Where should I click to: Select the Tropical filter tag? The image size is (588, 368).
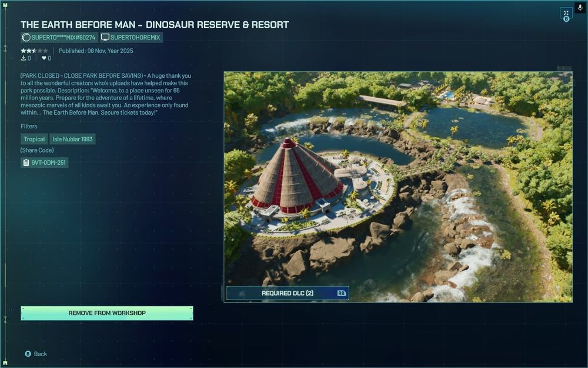coord(34,139)
